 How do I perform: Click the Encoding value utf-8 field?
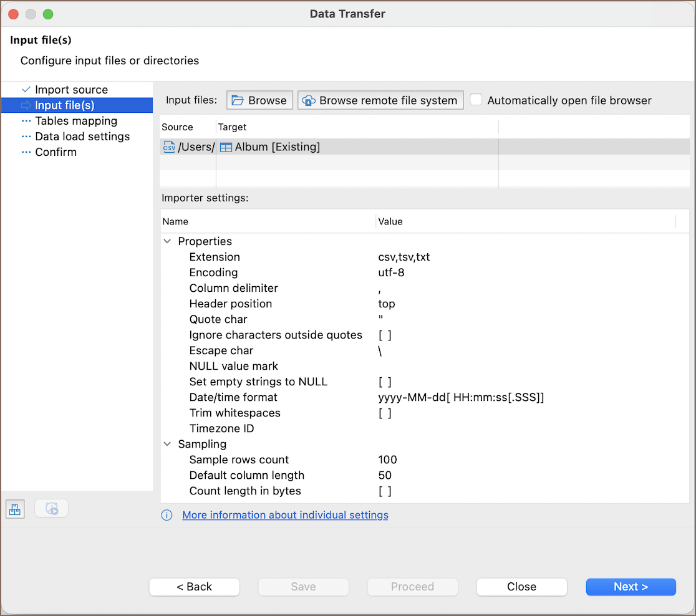[391, 272]
